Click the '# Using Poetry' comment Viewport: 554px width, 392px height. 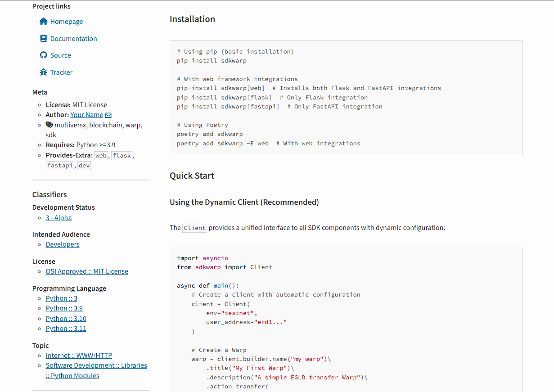203,125
